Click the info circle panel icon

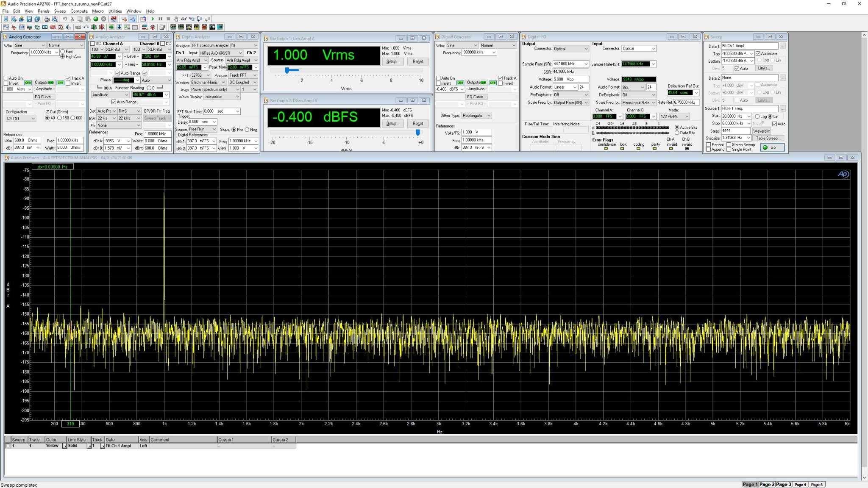61,27
